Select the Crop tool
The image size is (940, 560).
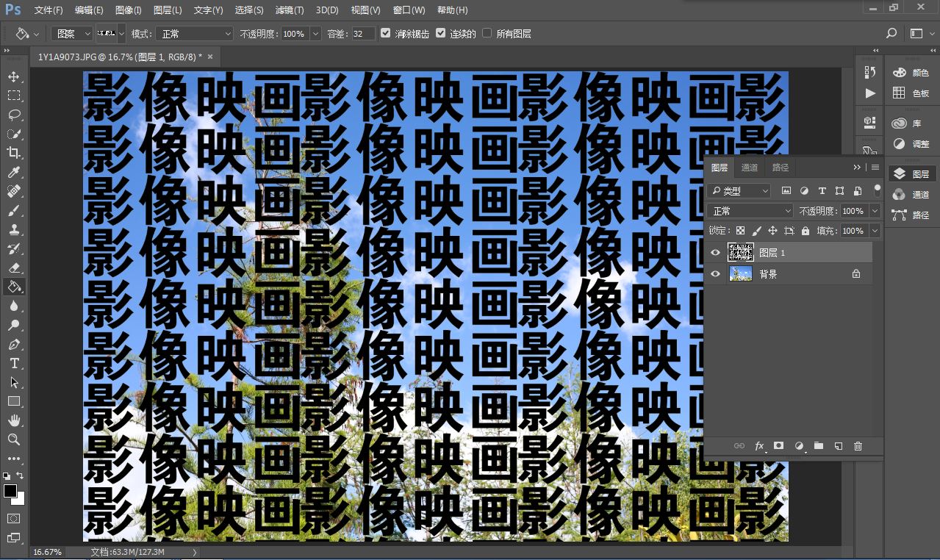(14, 153)
